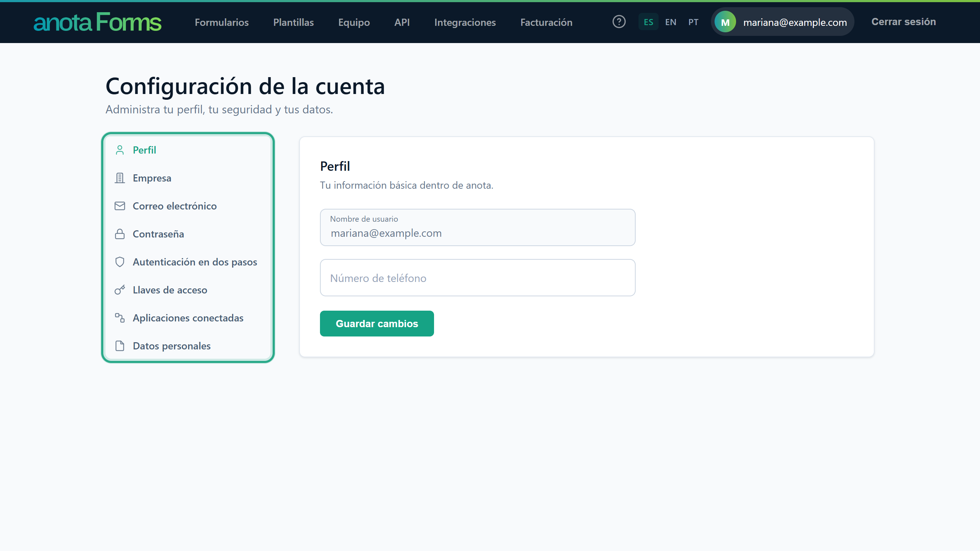The width and height of the screenshot is (980, 551).
Task: Click Cerrar sesión to log out
Action: (904, 22)
